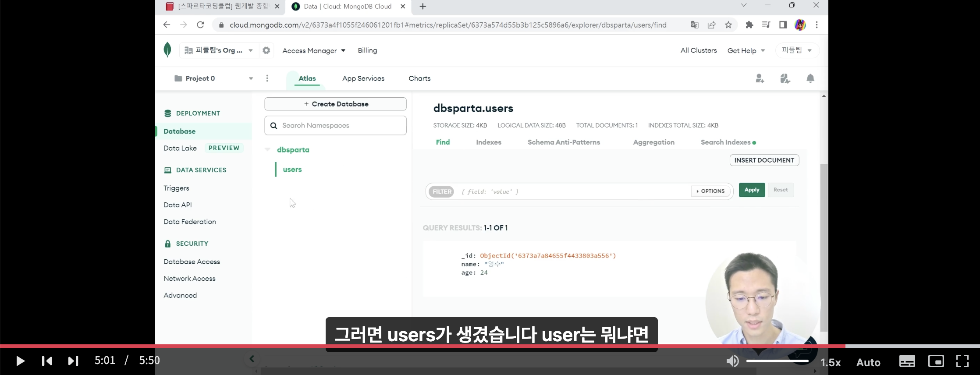The height and width of the screenshot is (375, 980).
Task: Open the Aggregation tab
Action: pyautogui.click(x=653, y=142)
